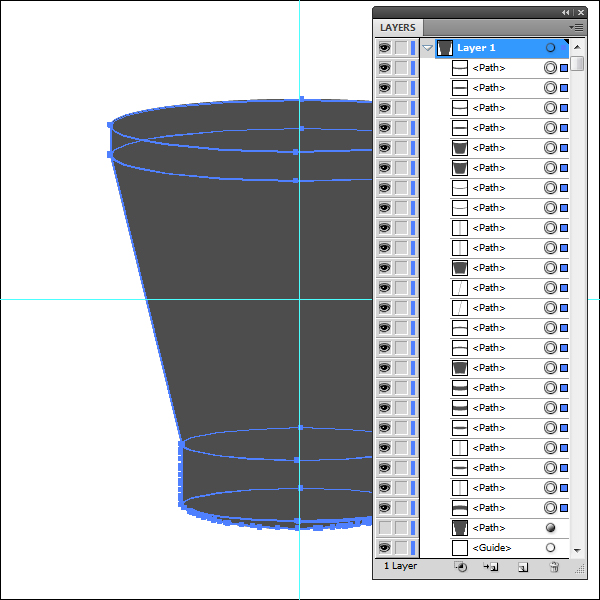Hide Layer 1 using its eye icon
Screen dimensions: 600x600
coord(385,48)
